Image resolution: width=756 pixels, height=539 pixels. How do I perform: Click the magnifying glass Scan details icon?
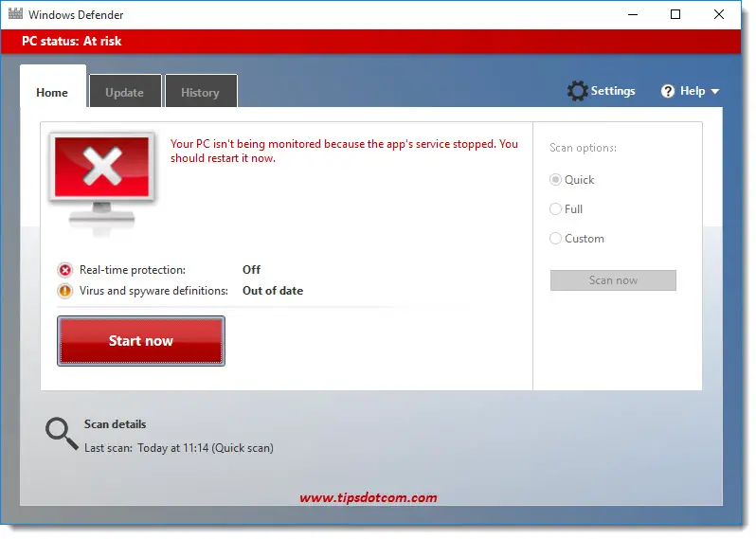62,434
